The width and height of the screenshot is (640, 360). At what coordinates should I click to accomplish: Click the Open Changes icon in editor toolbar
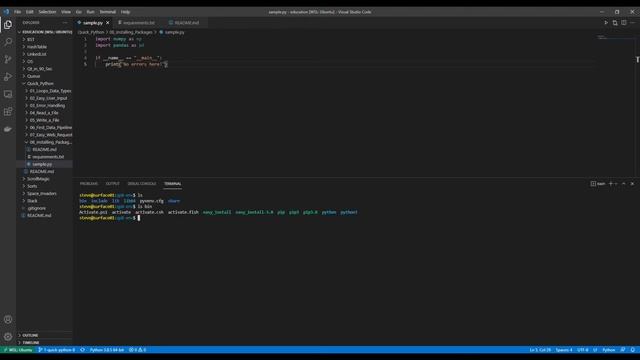click(615, 23)
